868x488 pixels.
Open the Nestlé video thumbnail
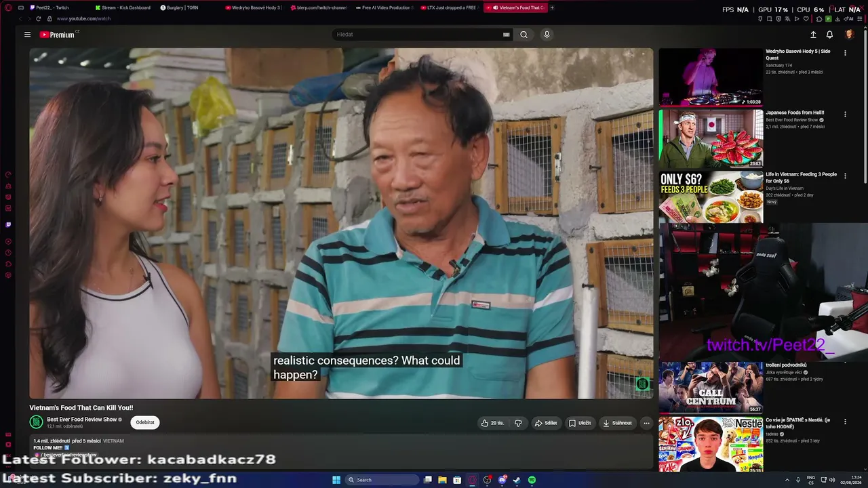pyautogui.click(x=711, y=443)
